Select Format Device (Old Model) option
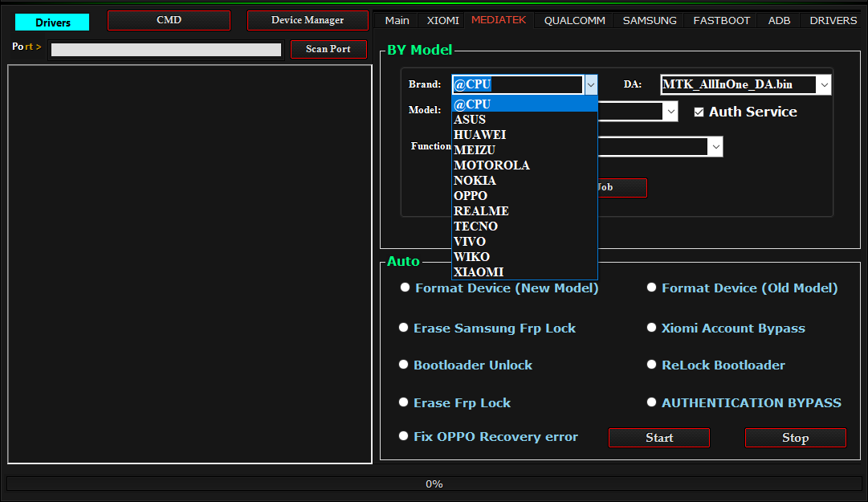The width and height of the screenshot is (868, 502). pos(651,288)
